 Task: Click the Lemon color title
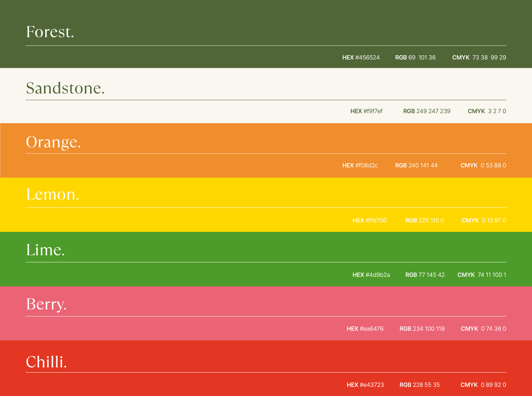[53, 194]
